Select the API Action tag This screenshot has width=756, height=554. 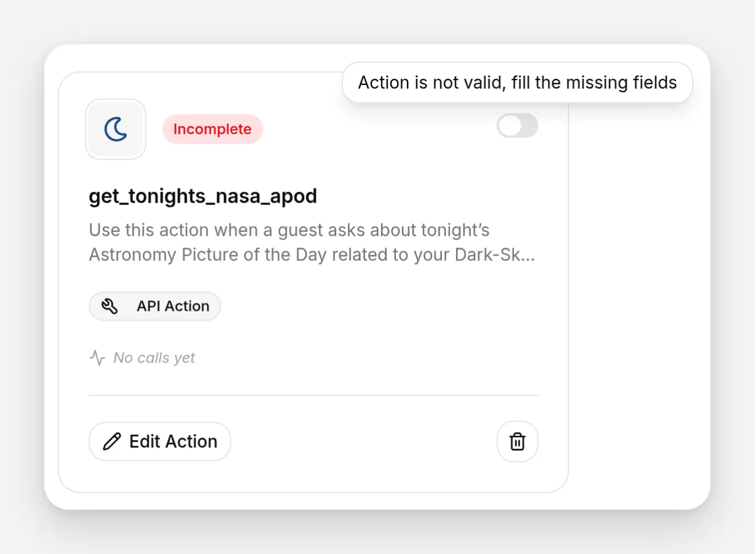(x=155, y=306)
